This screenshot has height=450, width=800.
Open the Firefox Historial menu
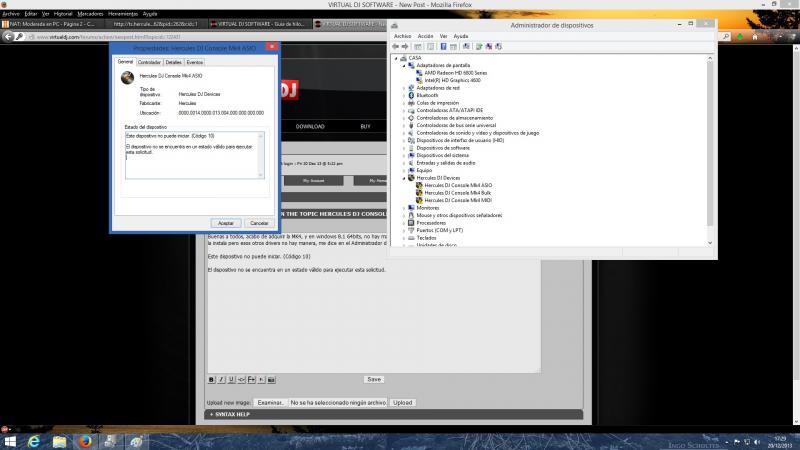click(x=63, y=14)
